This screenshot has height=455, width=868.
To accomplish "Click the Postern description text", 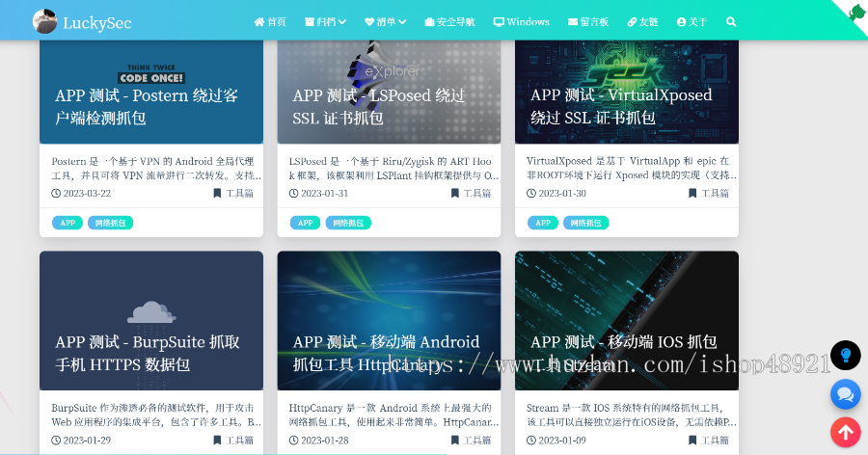I will (156, 169).
